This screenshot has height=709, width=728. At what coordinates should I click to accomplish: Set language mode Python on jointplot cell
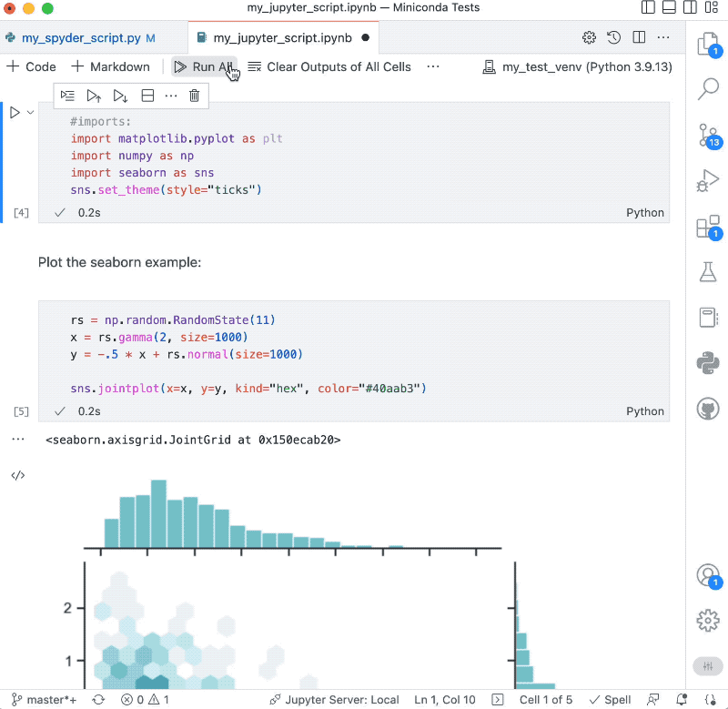(x=645, y=411)
